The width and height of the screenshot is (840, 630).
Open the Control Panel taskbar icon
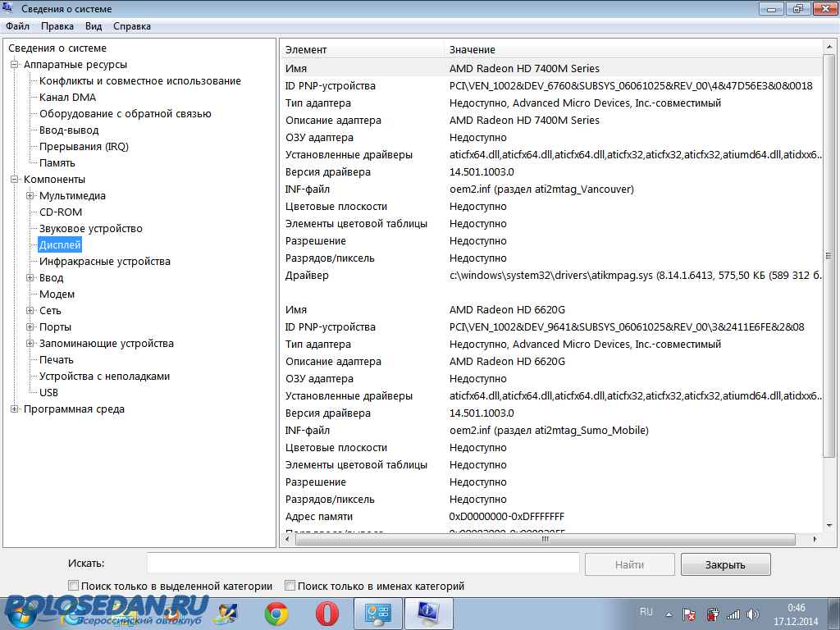377,613
